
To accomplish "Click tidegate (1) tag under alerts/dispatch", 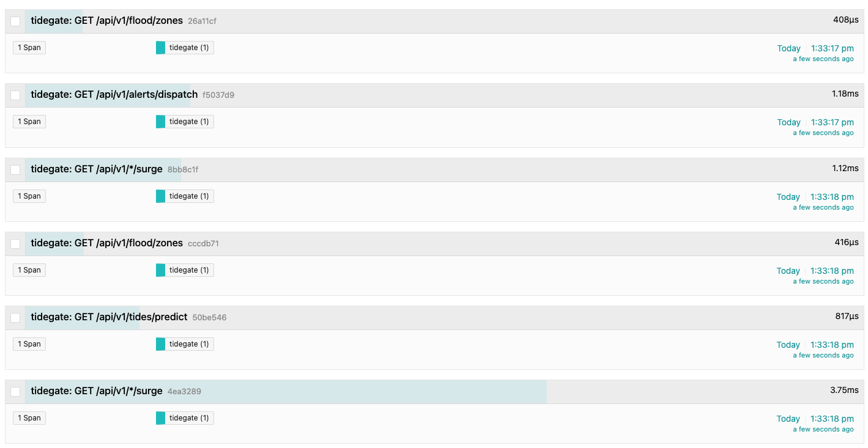I will pyautogui.click(x=185, y=122).
